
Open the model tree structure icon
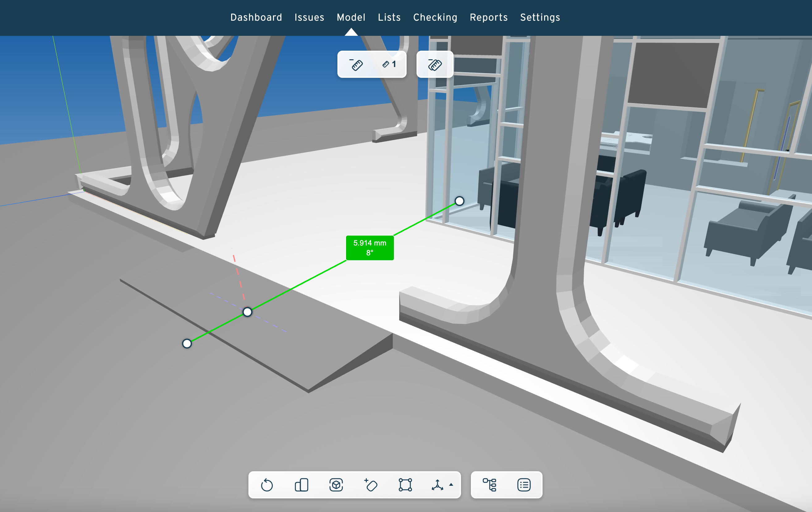click(x=489, y=485)
